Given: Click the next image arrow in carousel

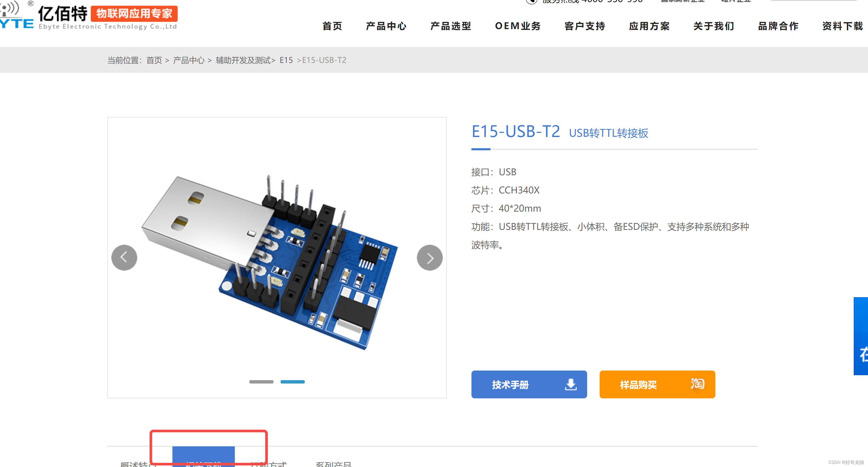Looking at the screenshot, I should [x=429, y=258].
